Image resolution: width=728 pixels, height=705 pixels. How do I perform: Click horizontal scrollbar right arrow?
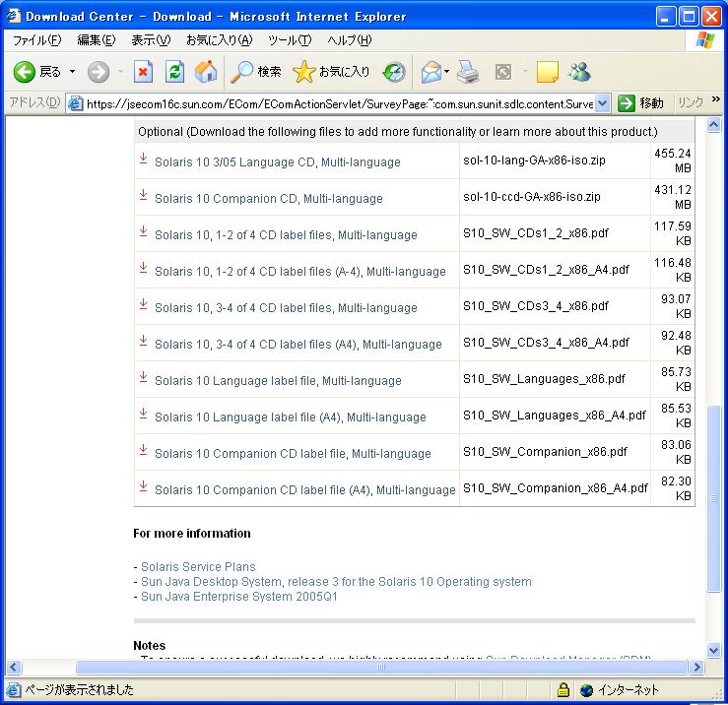click(x=696, y=668)
